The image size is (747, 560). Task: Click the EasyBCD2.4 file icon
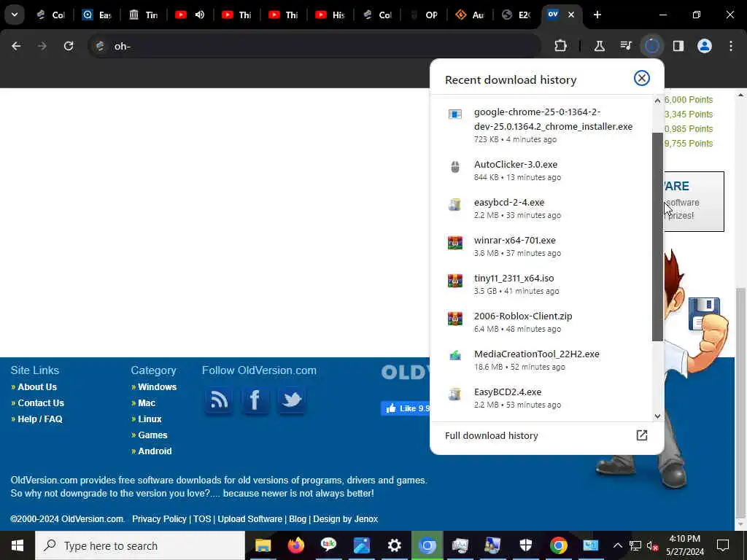click(x=455, y=394)
